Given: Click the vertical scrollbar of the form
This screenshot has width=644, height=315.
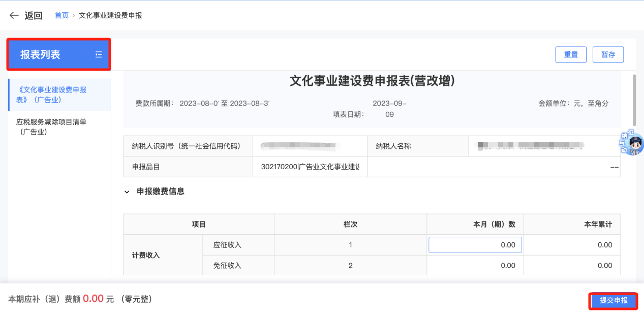Looking at the screenshot, I should (634, 99).
